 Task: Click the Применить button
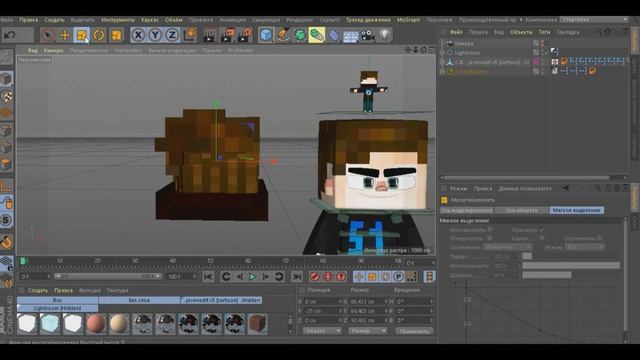414,331
